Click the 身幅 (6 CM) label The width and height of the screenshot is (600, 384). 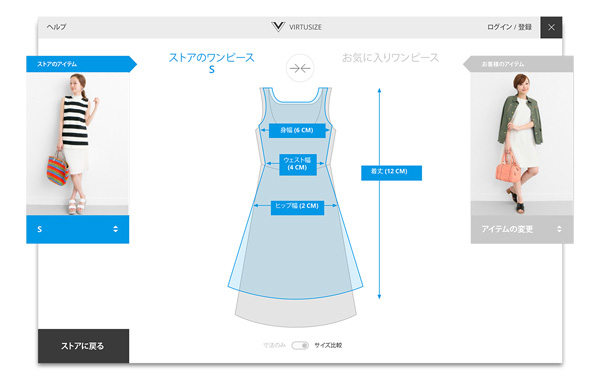(x=297, y=130)
